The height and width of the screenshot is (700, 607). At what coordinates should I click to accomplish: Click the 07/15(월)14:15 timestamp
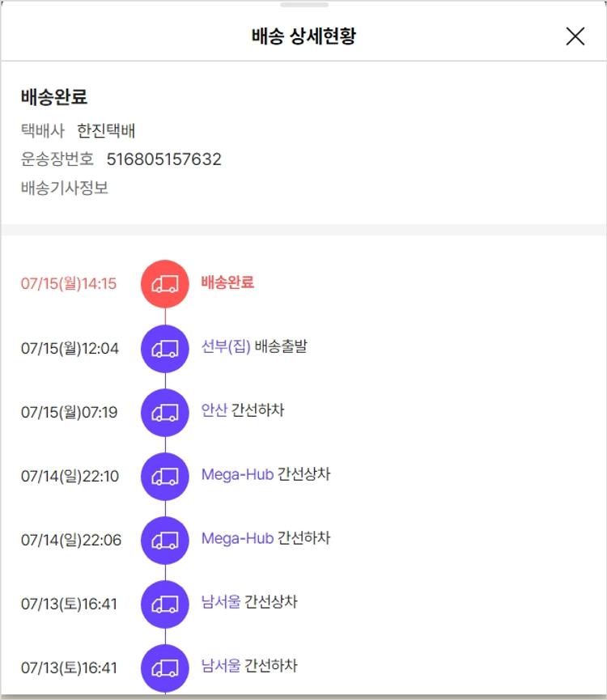pos(69,284)
